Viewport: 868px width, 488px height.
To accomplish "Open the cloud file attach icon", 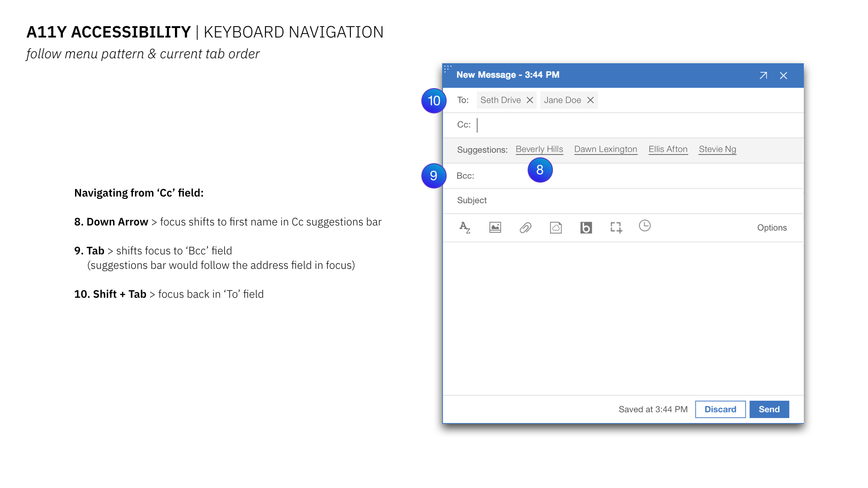I will click(556, 227).
